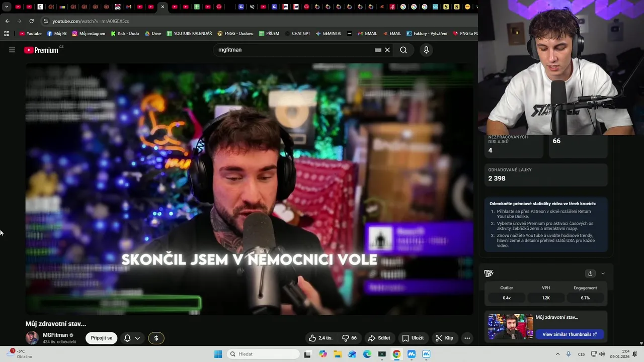Viewport: 644px width, 362px height.
Task: Save the video with Uložit button
Action: pos(413,338)
